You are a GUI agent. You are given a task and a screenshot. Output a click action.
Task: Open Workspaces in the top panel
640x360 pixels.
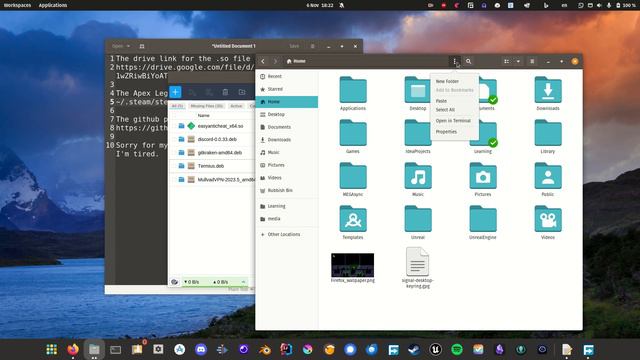[17, 5]
